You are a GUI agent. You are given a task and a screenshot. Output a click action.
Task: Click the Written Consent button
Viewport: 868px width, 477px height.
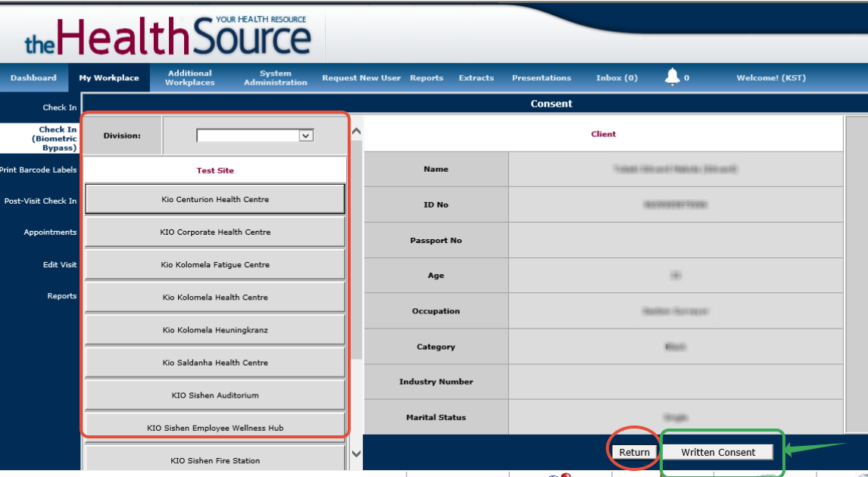click(x=718, y=452)
